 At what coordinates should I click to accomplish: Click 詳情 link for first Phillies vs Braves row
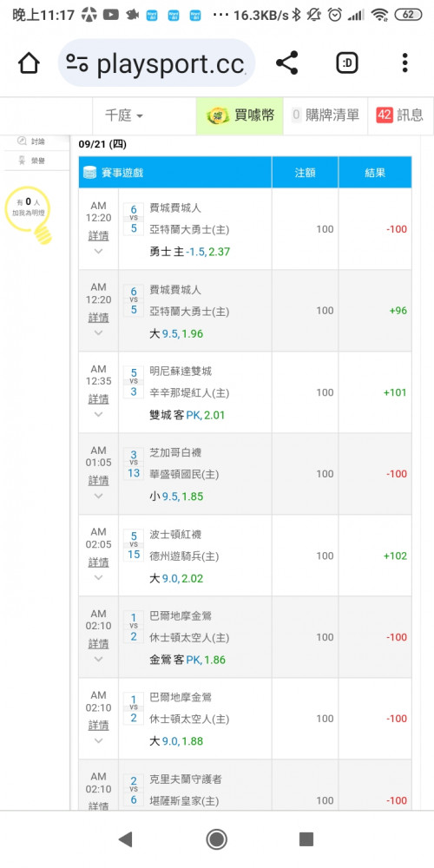pyautogui.click(x=99, y=236)
